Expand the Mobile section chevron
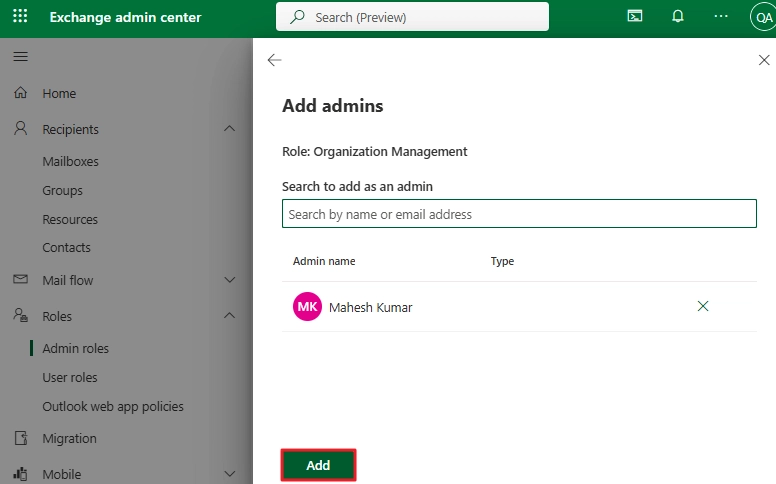Screen dimensions: 776x484 tap(229, 474)
